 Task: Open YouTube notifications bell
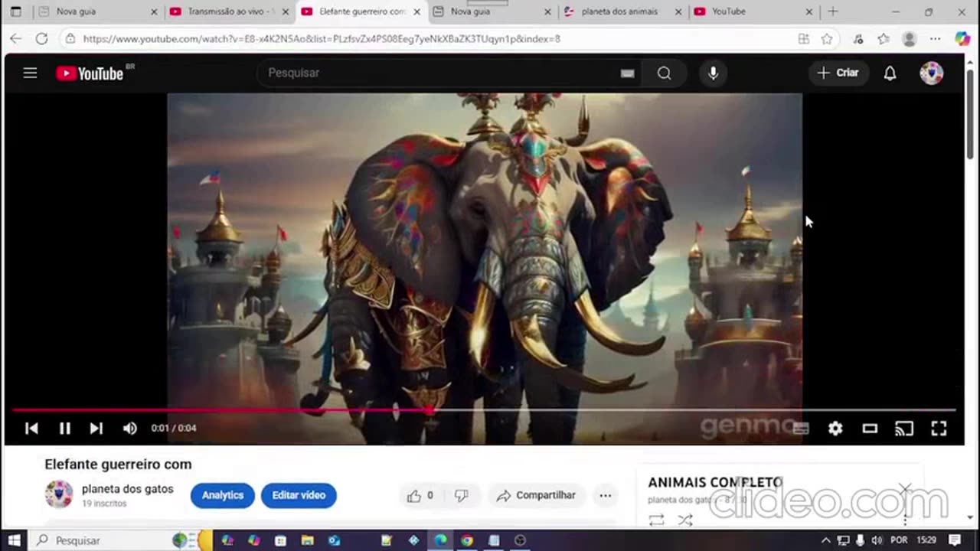click(890, 73)
